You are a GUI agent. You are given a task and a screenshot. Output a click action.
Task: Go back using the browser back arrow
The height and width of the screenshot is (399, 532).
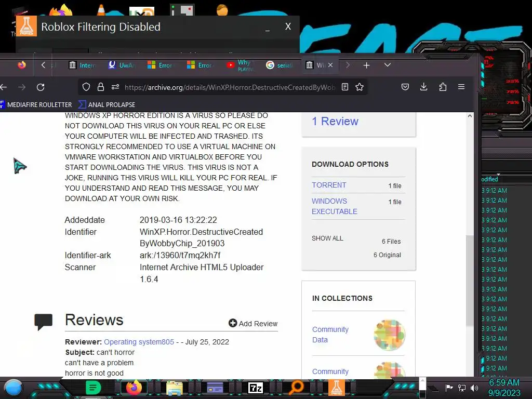tap(4, 87)
